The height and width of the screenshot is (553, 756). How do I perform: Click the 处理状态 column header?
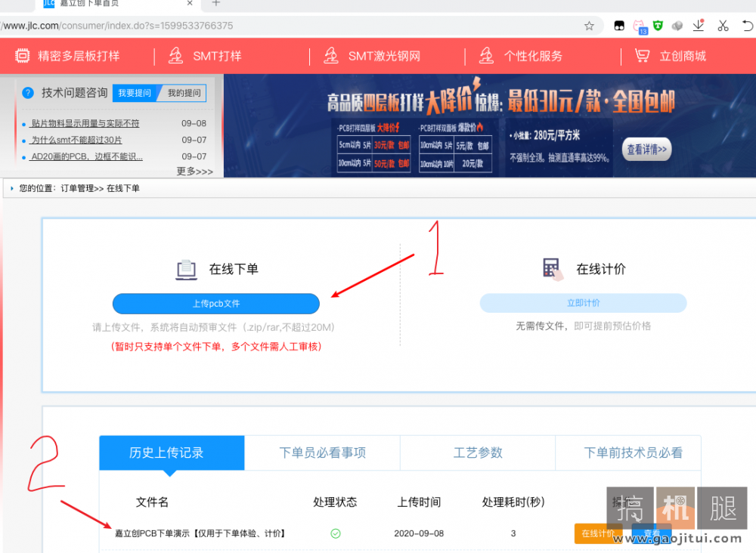(335, 502)
